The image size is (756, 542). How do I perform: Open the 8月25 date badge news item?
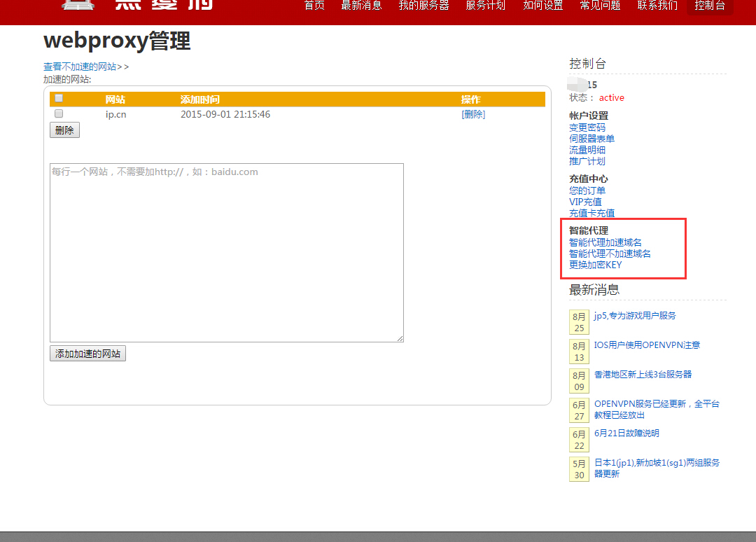579,322
